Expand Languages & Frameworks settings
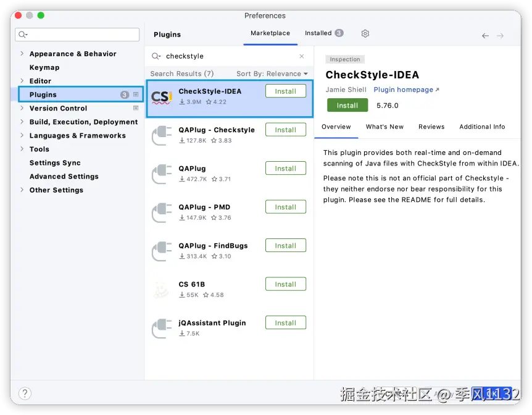 pyautogui.click(x=22, y=135)
